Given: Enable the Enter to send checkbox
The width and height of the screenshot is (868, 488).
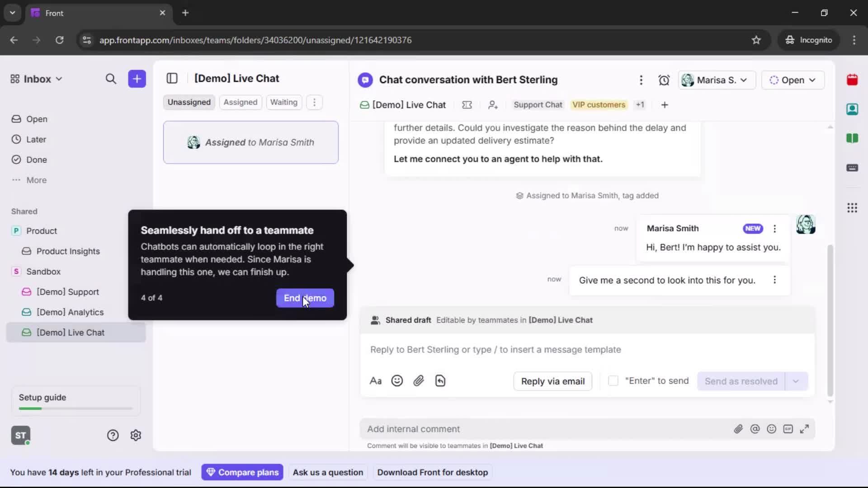Looking at the screenshot, I should point(613,381).
